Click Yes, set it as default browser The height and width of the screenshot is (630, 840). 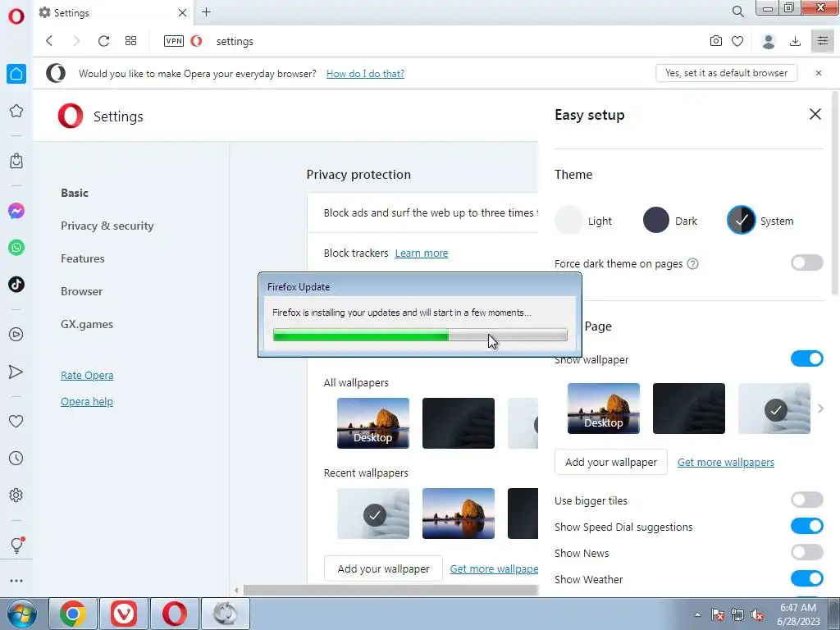[727, 73]
